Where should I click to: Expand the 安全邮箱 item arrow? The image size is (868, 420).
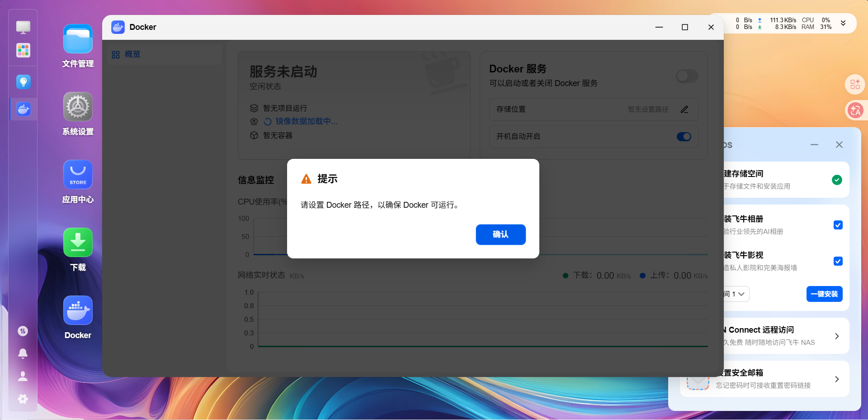[x=837, y=379]
